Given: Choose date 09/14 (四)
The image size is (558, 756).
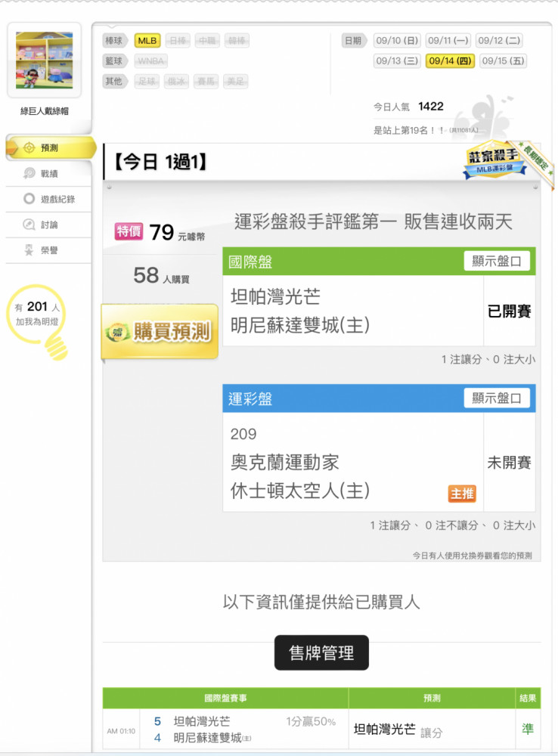Looking at the screenshot, I should 450,60.
